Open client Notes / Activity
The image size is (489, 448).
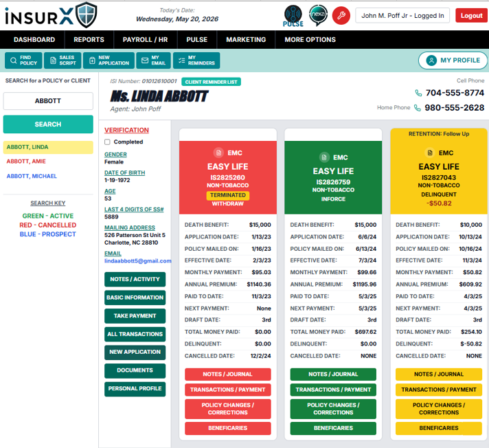coord(135,279)
